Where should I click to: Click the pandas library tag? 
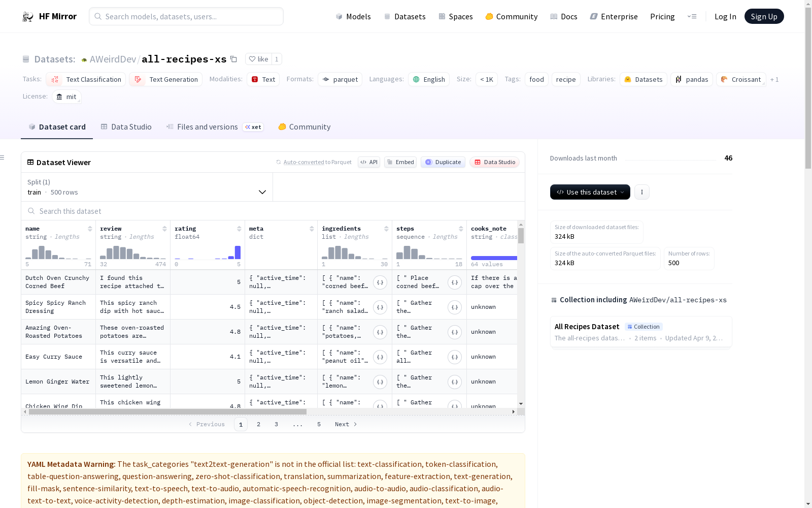point(692,79)
